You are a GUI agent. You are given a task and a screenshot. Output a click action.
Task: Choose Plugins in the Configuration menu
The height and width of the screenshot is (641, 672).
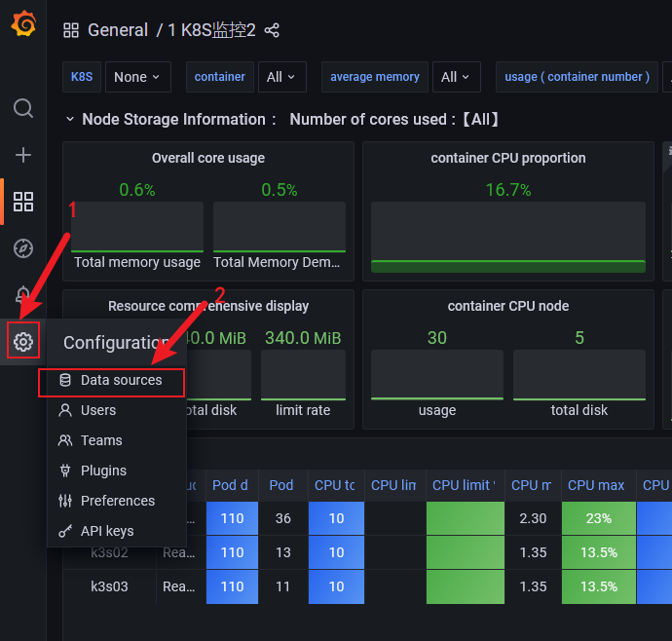point(103,471)
